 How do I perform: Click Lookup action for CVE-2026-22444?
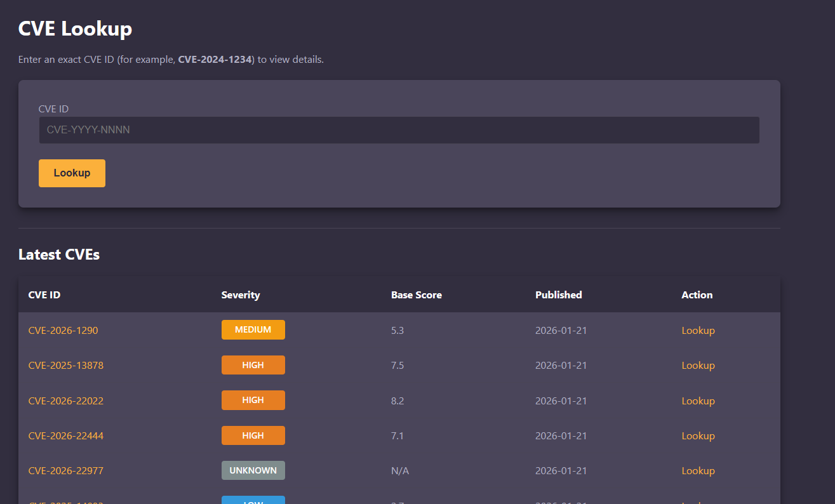coord(698,436)
